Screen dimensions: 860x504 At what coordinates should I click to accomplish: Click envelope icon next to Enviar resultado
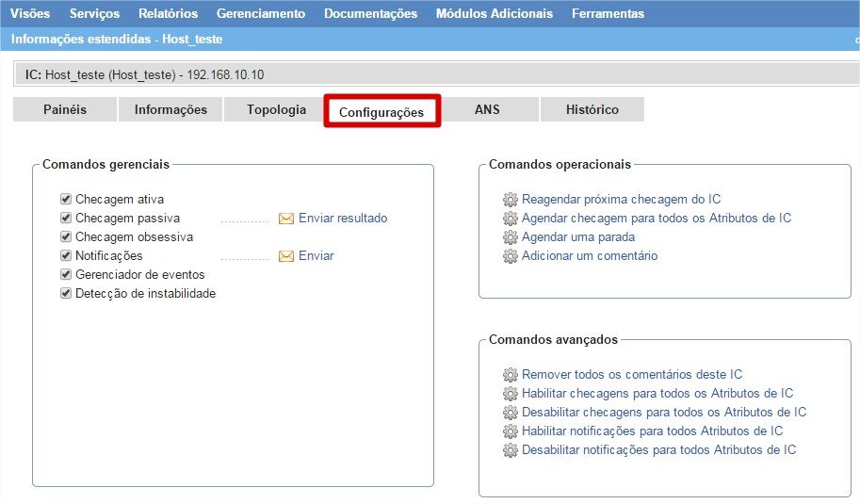(x=286, y=219)
